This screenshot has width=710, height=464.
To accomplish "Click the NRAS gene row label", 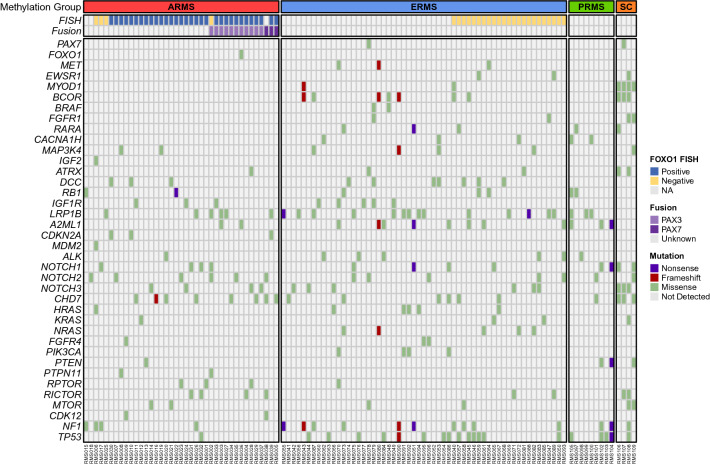I will [x=67, y=331].
